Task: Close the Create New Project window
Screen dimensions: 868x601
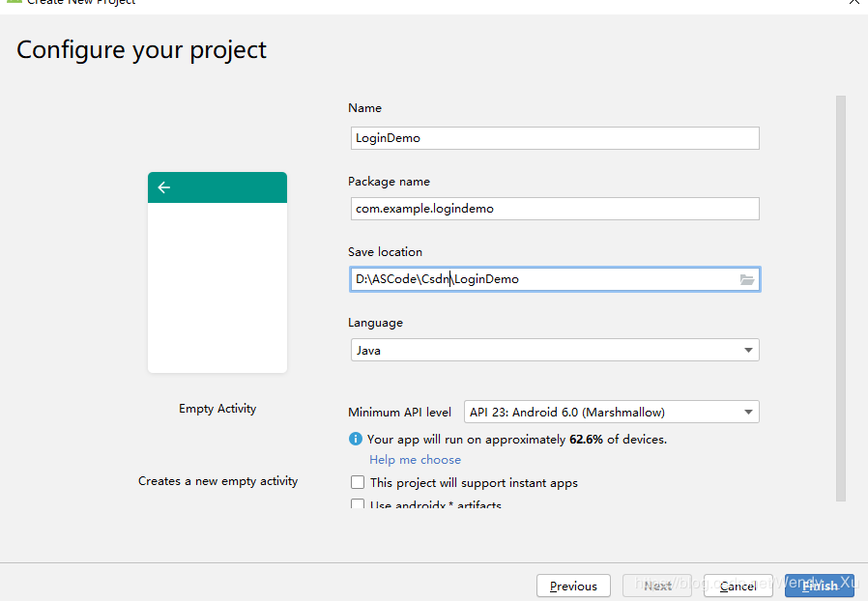Action: pos(854,3)
